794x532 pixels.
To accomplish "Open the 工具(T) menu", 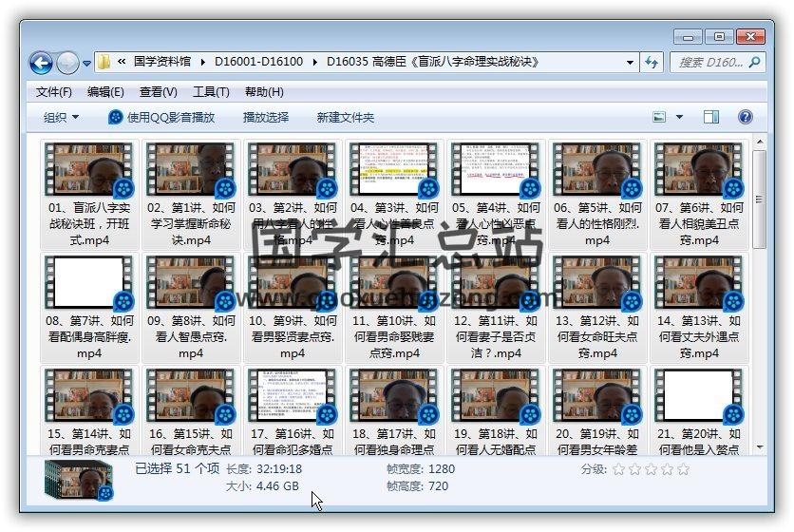I will pos(211,92).
